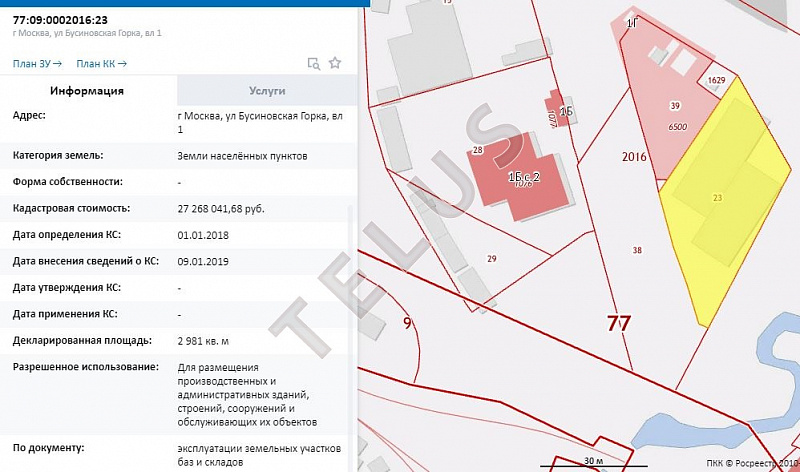The width and height of the screenshot is (800, 472).
Task: Click the search-on-map magnifier icon
Action: coord(313,63)
